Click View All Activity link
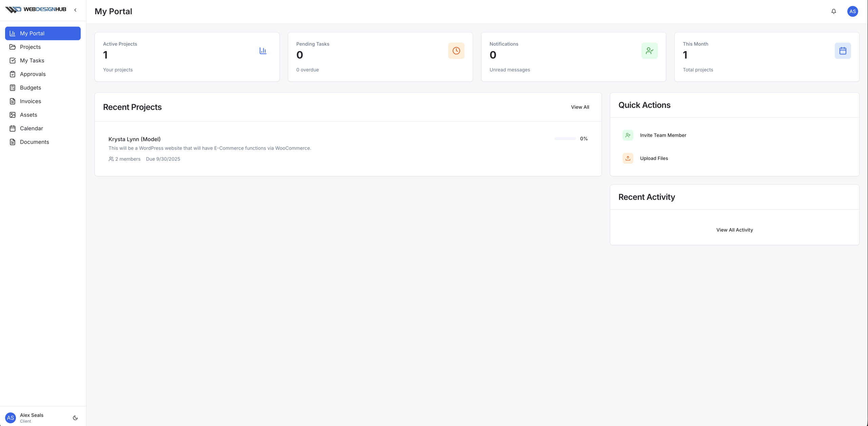The height and width of the screenshot is (426, 868). (x=734, y=230)
